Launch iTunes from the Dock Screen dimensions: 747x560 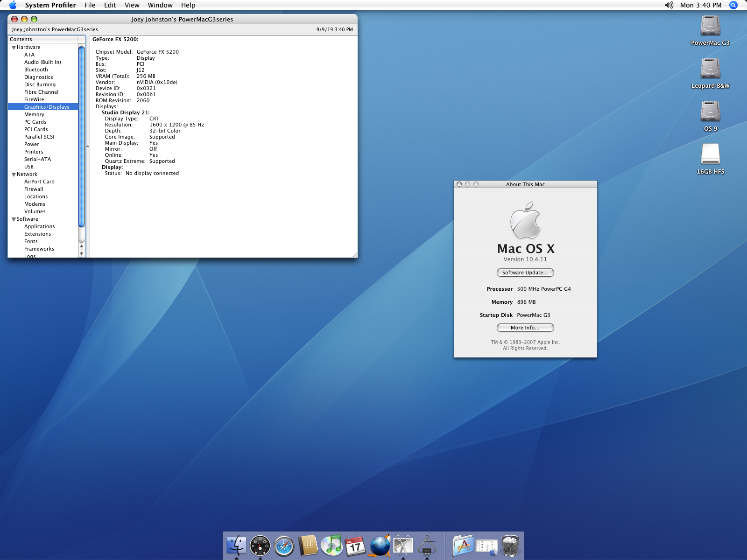pyautogui.click(x=332, y=545)
